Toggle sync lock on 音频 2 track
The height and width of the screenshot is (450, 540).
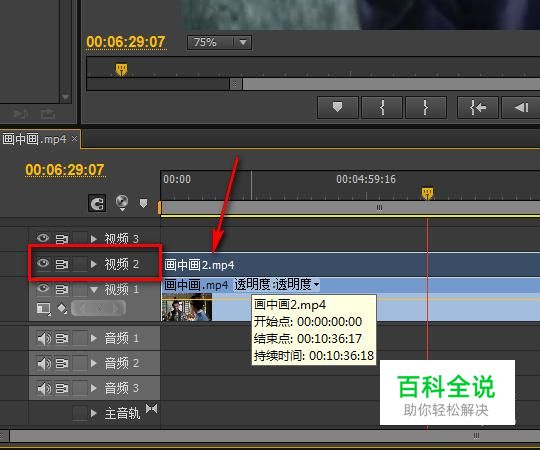(62, 363)
